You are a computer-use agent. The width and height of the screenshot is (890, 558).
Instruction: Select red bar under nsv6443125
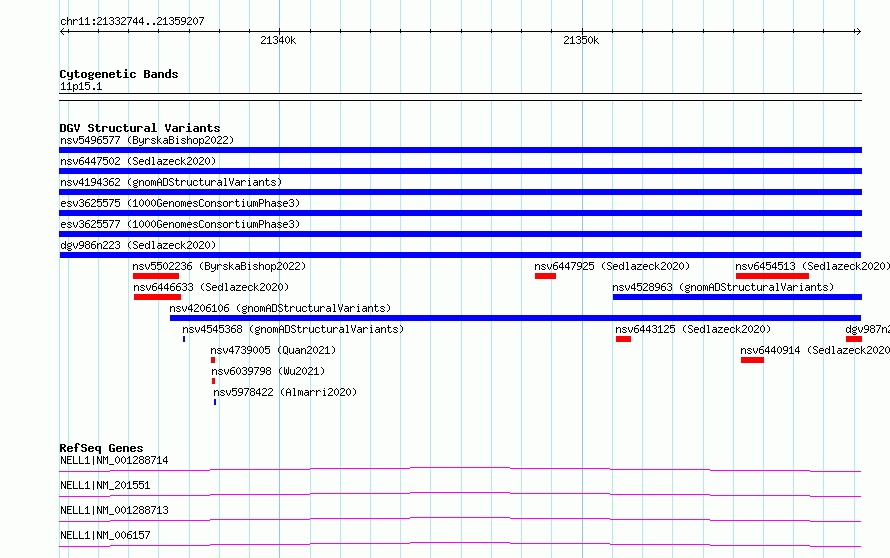click(x=623, y=339)
